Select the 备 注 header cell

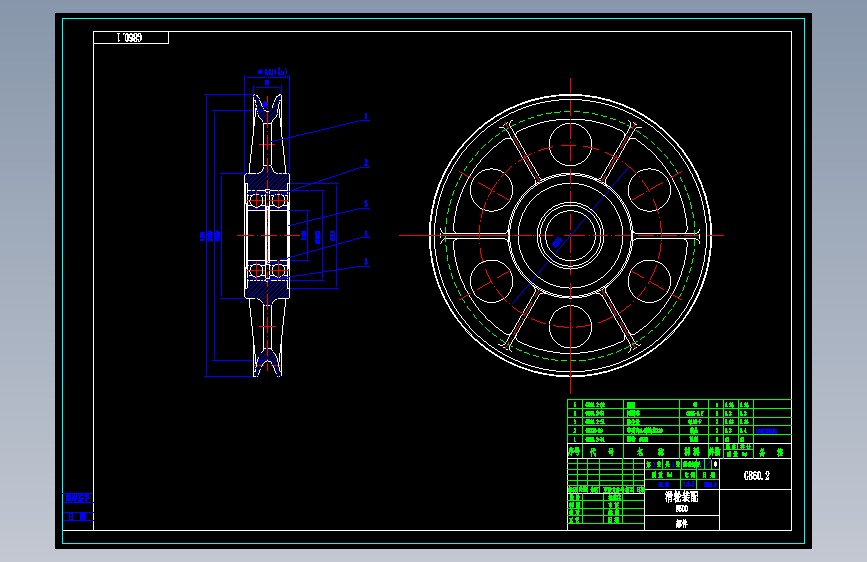click(772, 452)
